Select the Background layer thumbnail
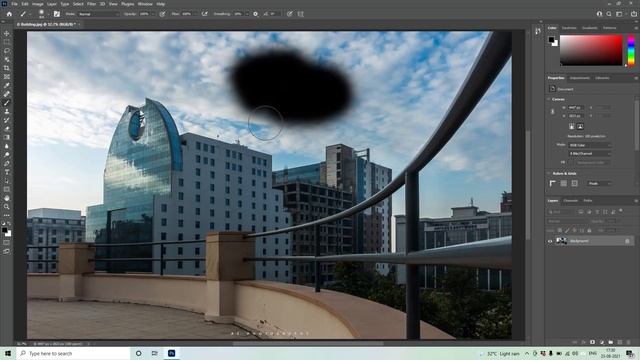The height and width of the screenshot is (360, 640). tap(562, 241)
